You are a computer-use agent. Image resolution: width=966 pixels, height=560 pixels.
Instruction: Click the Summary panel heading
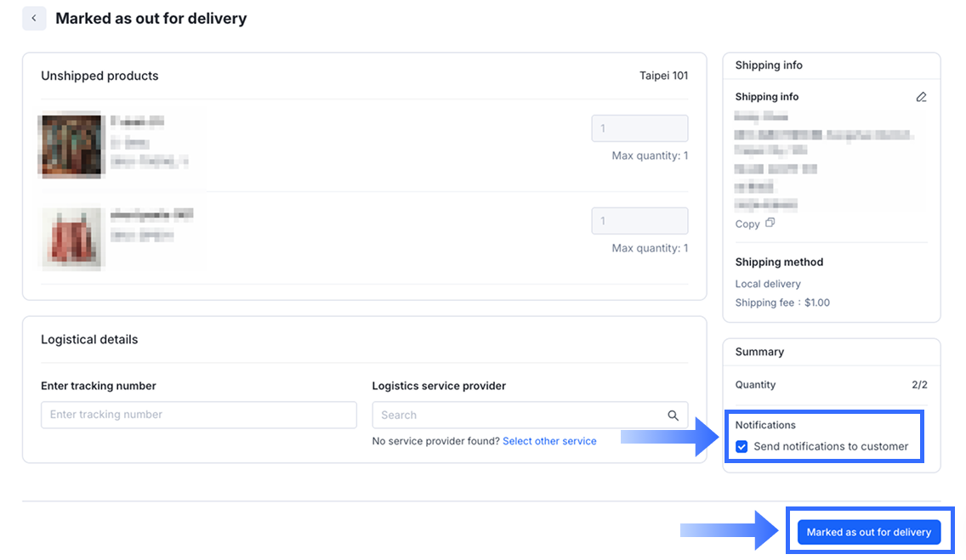pos(759,352)
